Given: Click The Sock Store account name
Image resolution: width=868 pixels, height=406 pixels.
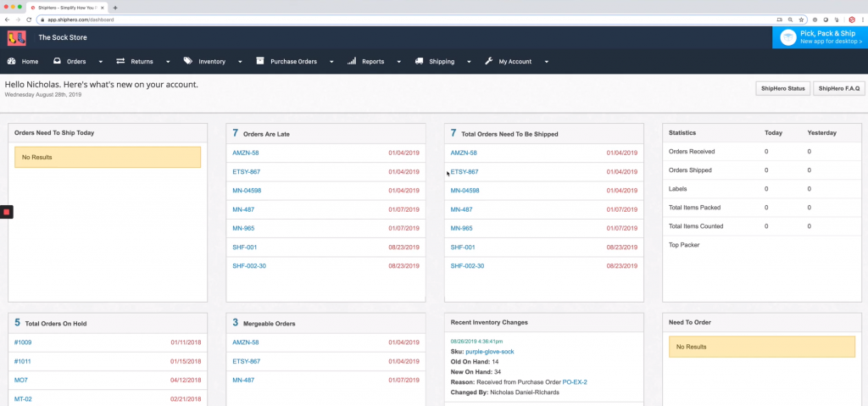Looking at the screenshot, I should (63, 37).
